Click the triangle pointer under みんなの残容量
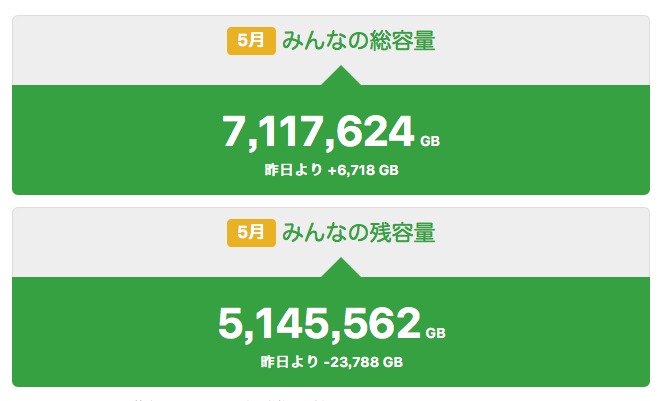This screenshot has width=667, height=401. click(341, 268)
